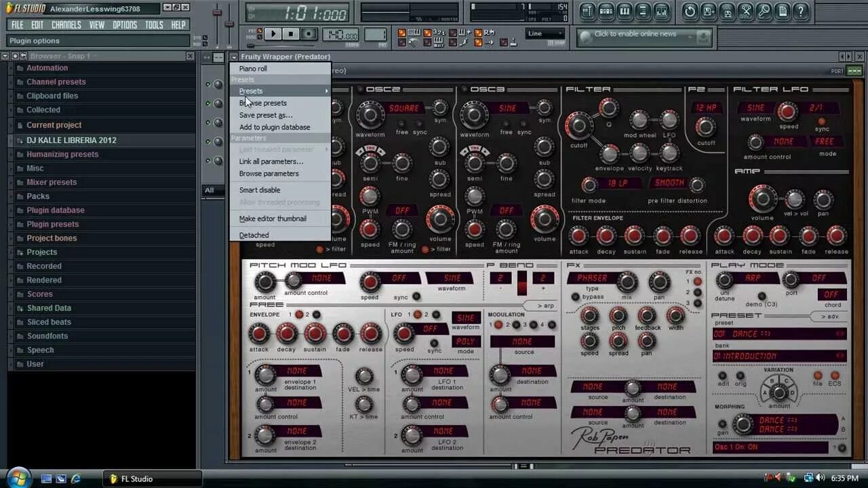Screen dimensions: 868x488
Task: Choose Piano roll from plugin menu
Action: pos(280,68)
